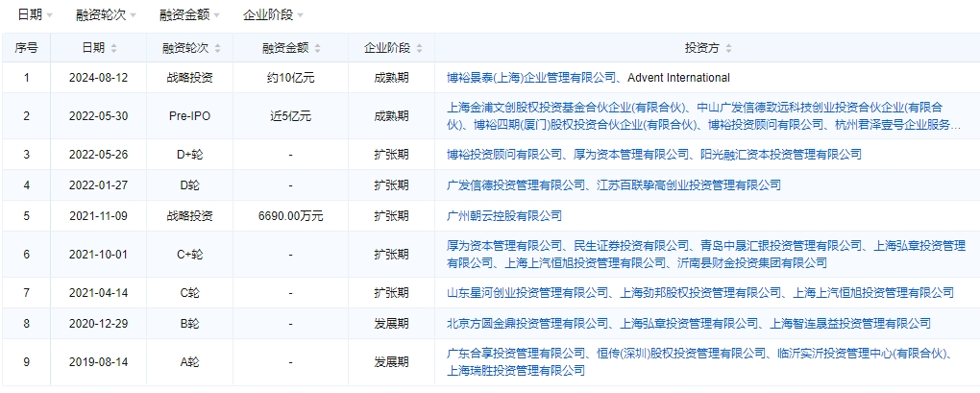The height and width of the screenshot is (393, 980).
Task: Select the Pre-IPO round cell
Action: 189,115
